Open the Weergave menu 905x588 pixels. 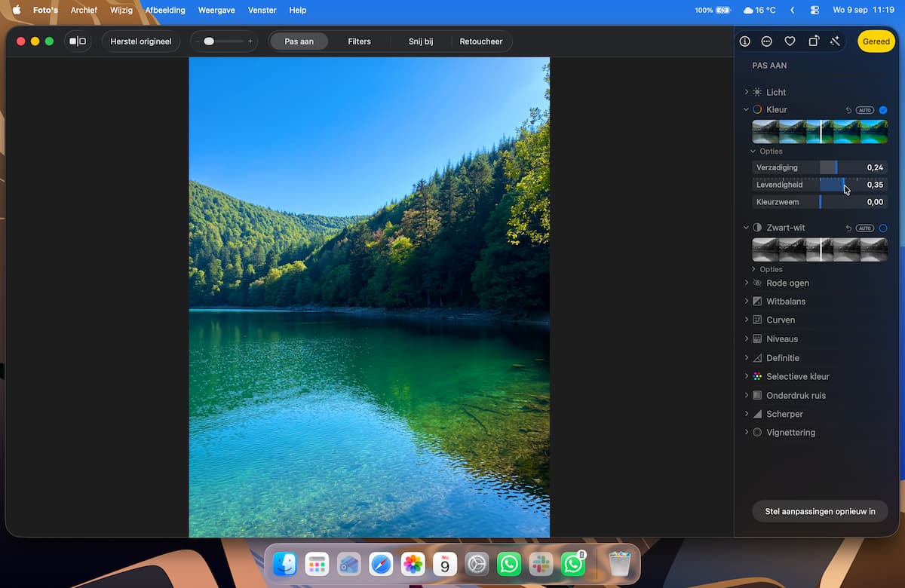pos(216,11)
